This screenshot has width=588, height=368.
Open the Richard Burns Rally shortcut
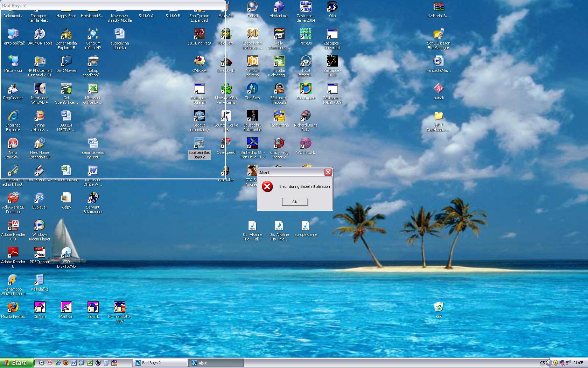click(306, 116)
